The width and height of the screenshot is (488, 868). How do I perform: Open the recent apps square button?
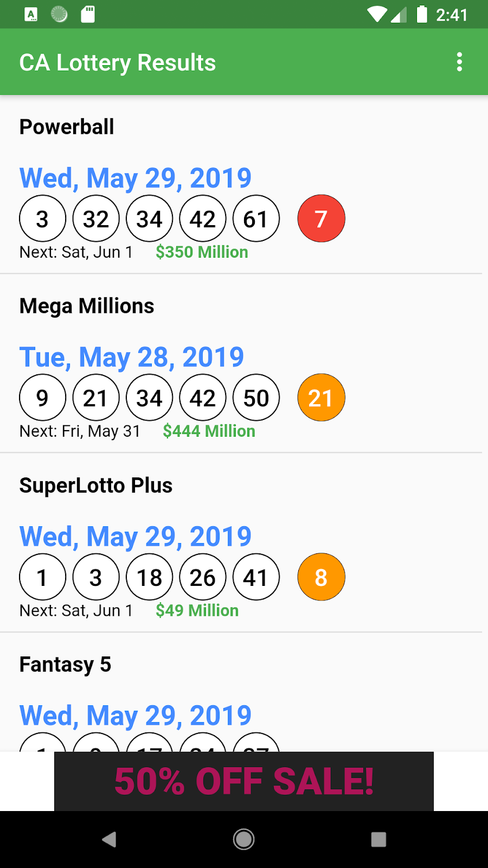(x=378, y=839)
